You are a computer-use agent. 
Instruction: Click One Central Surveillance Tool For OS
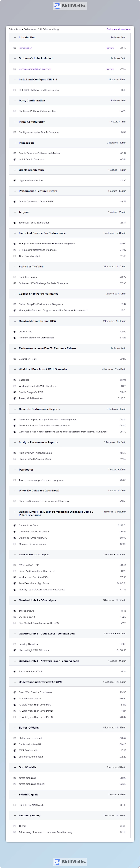tap(39, 623)
